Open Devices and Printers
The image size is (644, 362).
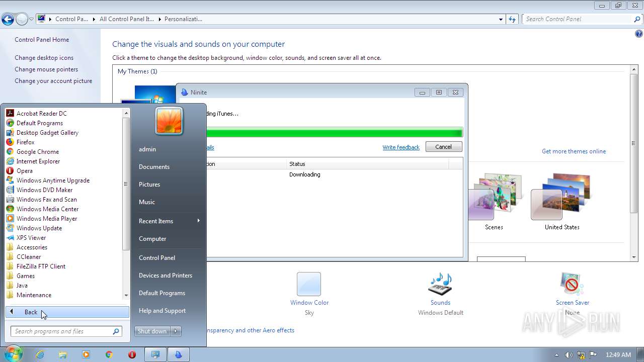(x=166, y=276)
